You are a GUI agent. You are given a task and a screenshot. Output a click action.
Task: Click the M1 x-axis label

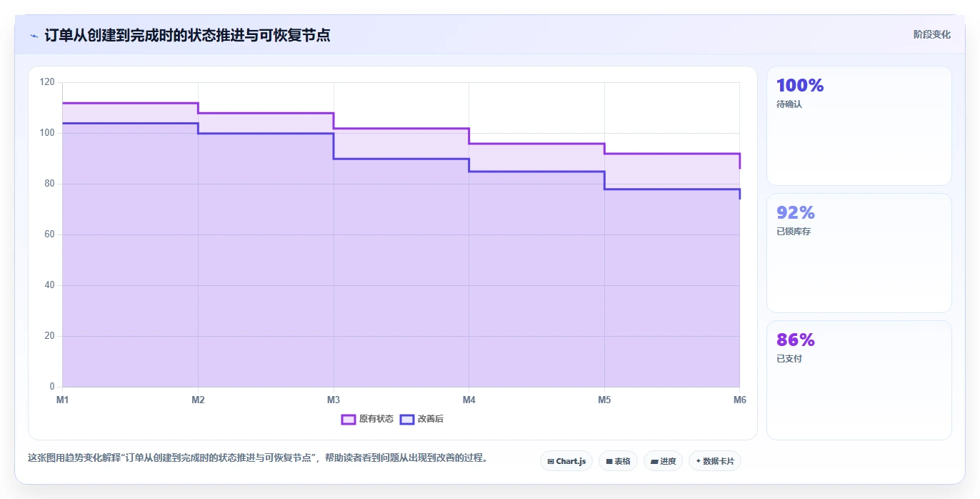coord(63,400)
